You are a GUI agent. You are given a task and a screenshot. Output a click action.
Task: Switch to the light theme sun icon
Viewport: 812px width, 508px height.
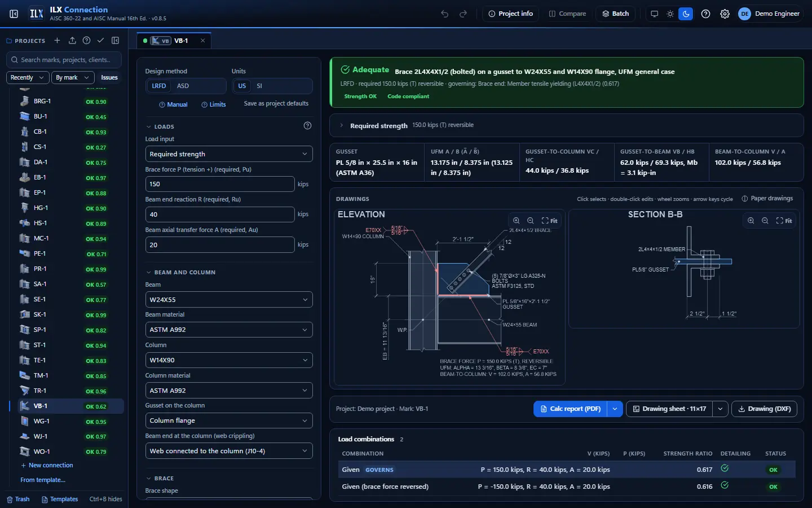click(x=670, y=14)
